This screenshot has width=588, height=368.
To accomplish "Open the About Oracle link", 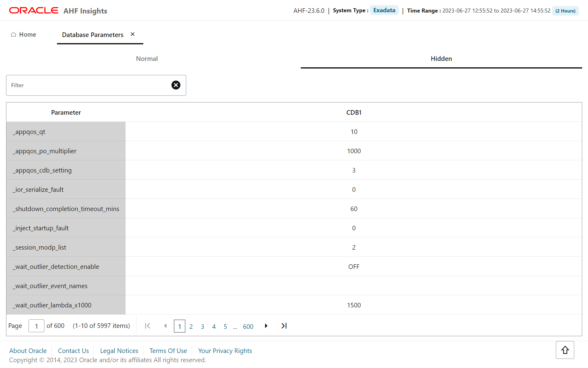I will [28, 351].
